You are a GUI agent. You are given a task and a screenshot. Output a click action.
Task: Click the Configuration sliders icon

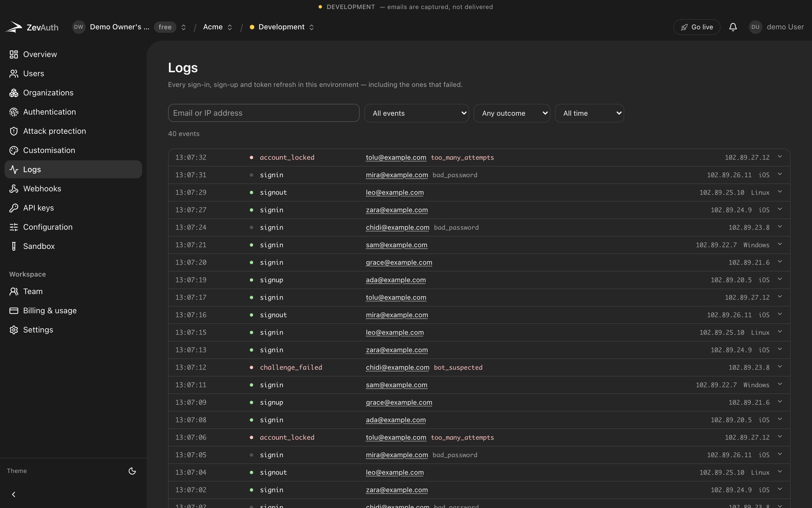14,227
